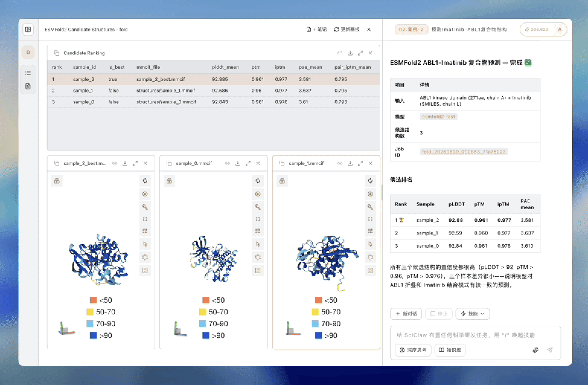Open the 技能 skills dropdown
This screenshot has height=385, width=588.
coord(473,314)
